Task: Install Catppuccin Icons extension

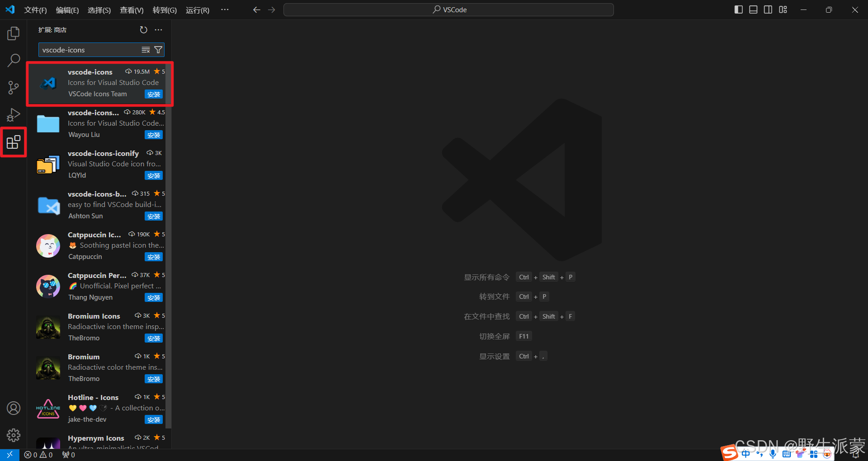Action: point(154,257)
